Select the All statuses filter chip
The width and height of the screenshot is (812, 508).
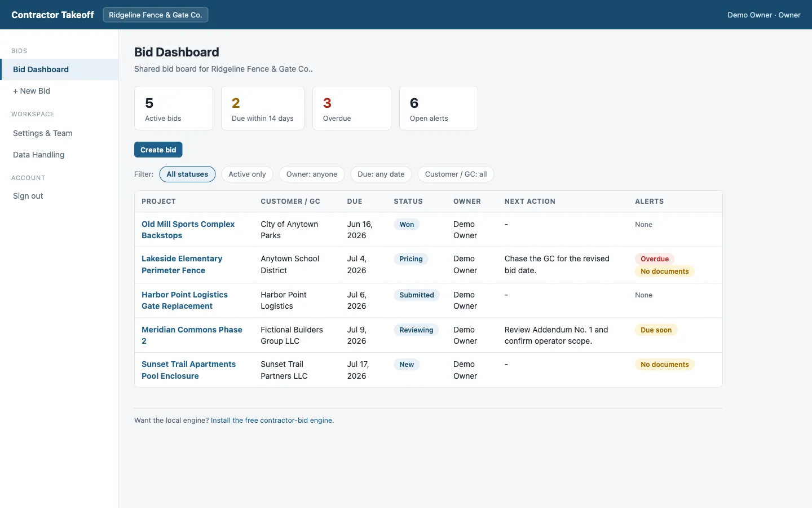pos(187,174)
